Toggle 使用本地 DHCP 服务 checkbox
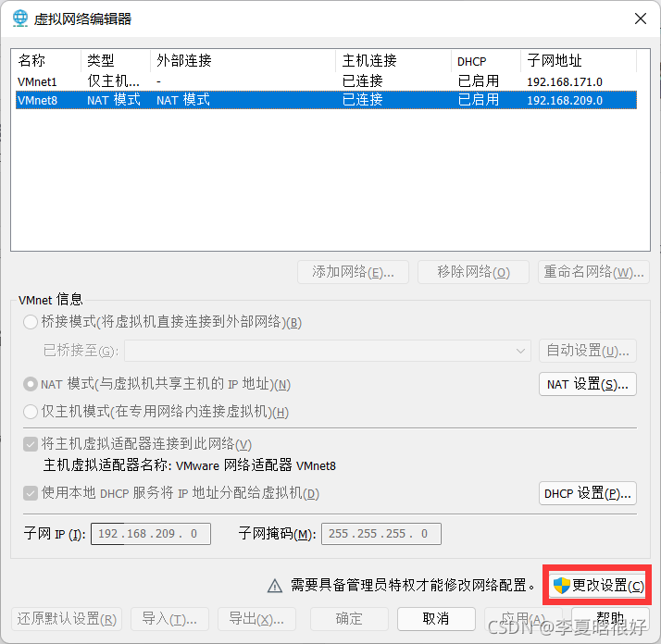Screen dimensions: 661x644 click(x=31, y=493)
